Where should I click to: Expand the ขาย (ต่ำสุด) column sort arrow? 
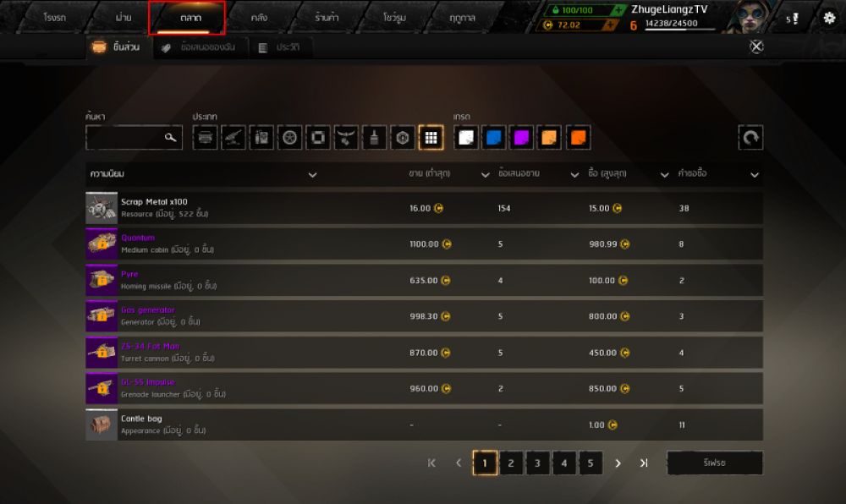pos(485,175)
